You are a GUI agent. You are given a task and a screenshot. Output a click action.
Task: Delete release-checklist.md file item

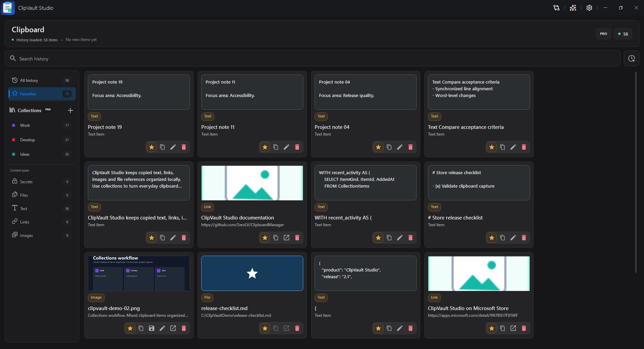click(297, 328)
